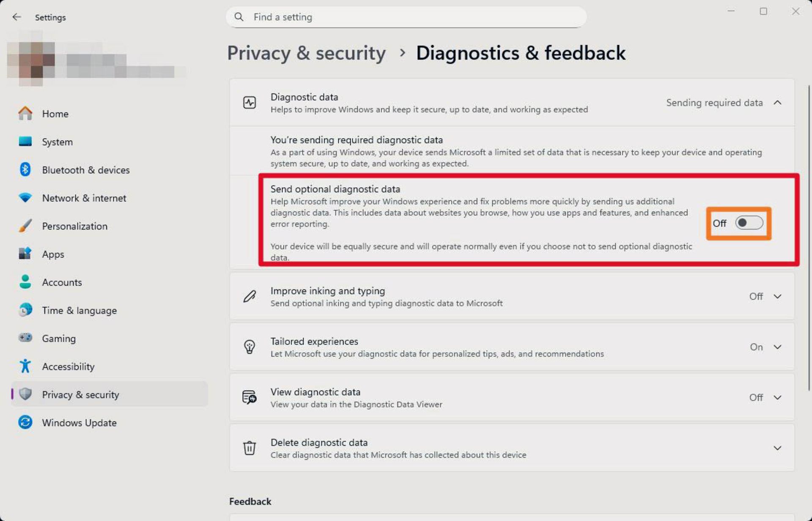Image resolution: width=812 pixels, height=521 pixels.
Task: Click Privacy & security breadcrumb link
Action: (306, 53)
